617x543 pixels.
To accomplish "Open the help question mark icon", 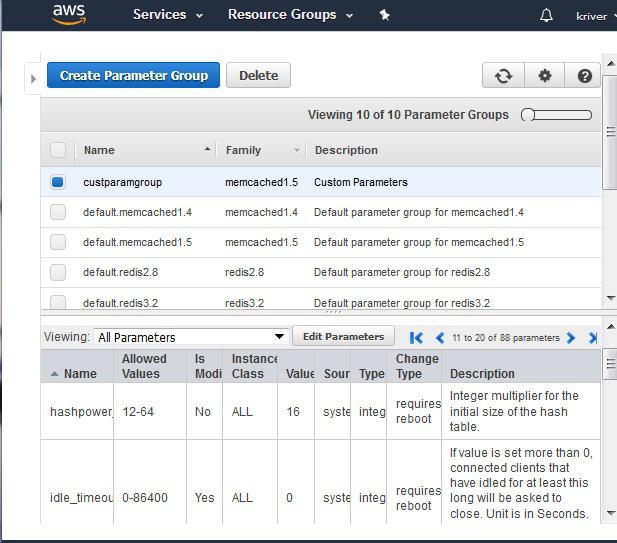I will (584, 76).
